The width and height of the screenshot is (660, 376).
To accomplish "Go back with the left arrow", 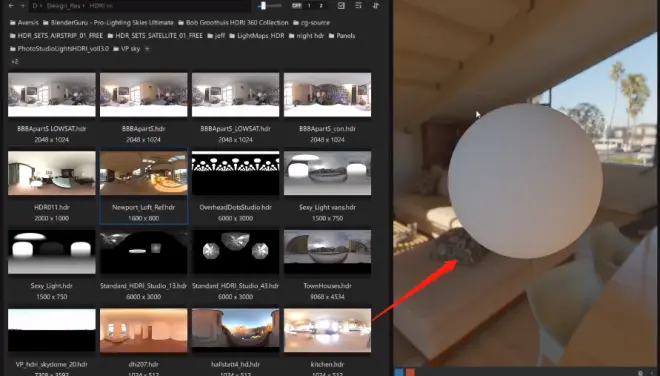I will (x=11, y=6).
